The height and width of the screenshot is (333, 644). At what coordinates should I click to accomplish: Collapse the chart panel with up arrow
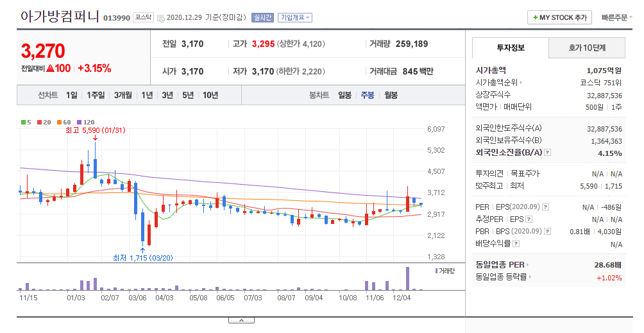click(x=241, y=320)
